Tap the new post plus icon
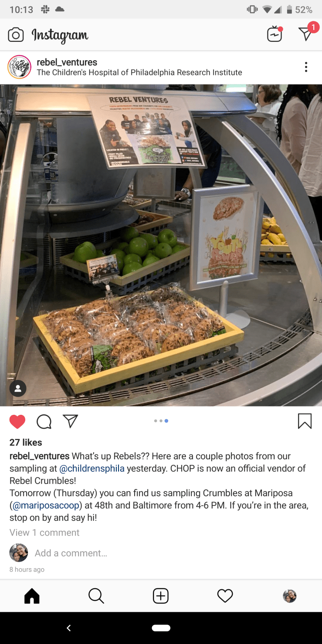 pyautogui.click(x=160, y=596)
